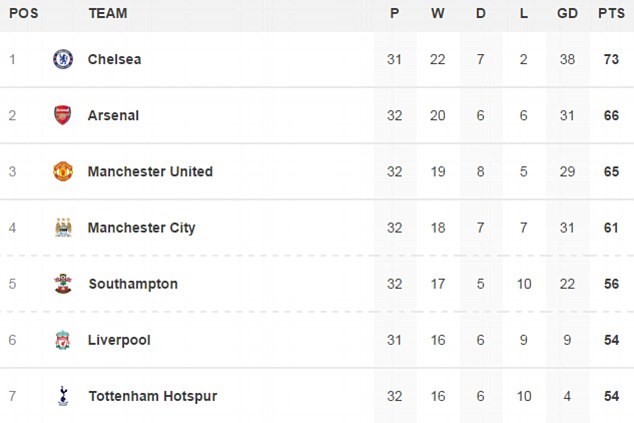Select the Manchester United crest icon
The height and width of the screenshot is (423, 634).
tap(63, 171)
